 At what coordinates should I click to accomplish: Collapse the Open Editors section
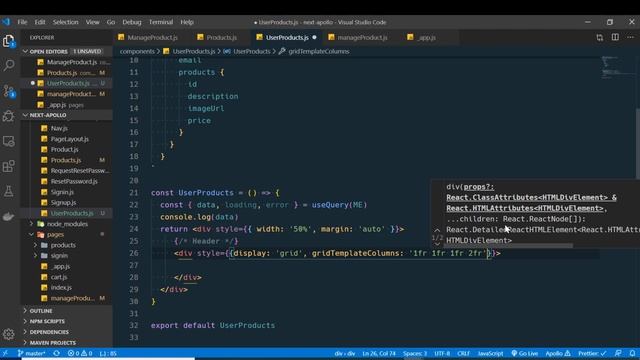26,51
